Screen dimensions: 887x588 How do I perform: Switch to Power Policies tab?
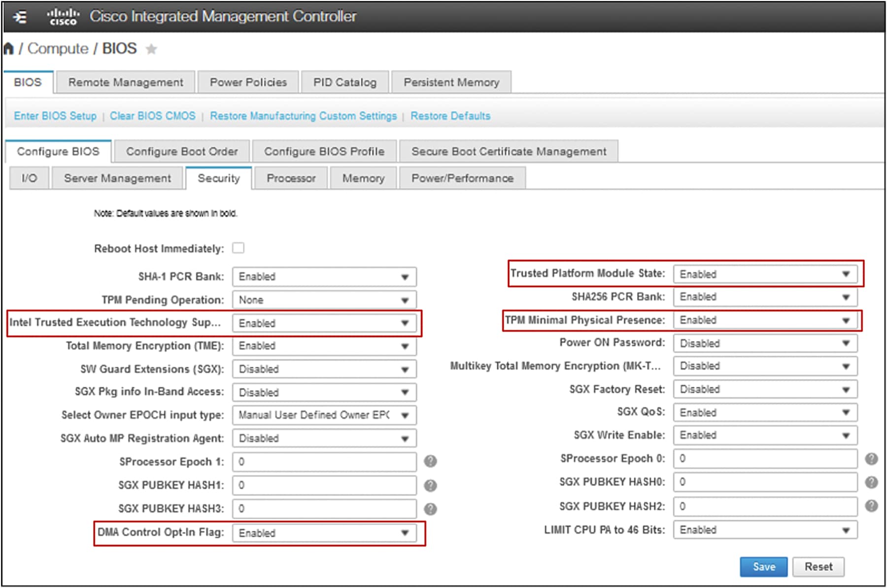tap(248, 82)
